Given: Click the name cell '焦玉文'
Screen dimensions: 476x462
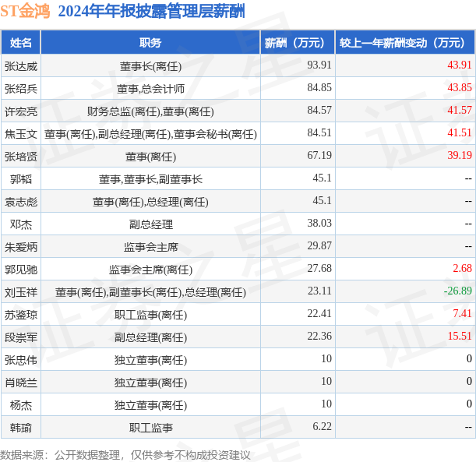Looking at the screenshot, I should [x=20, y=134].
